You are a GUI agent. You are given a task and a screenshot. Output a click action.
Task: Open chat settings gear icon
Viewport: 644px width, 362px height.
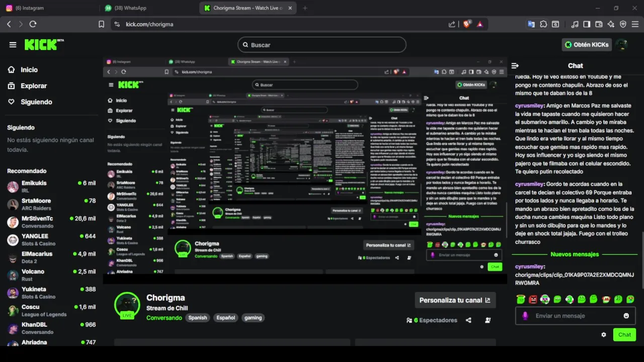pyautogui.click(x=603, y=334)
